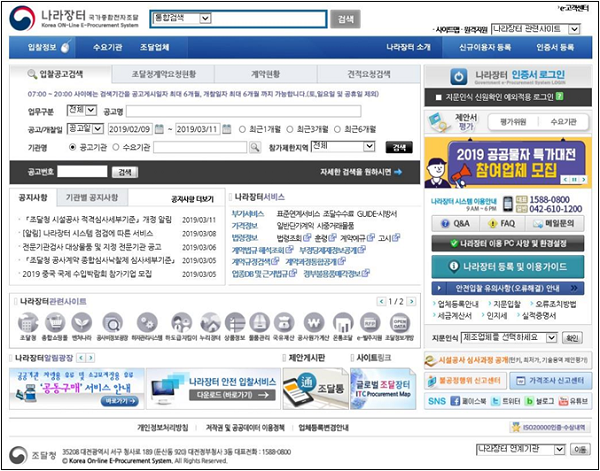Open the 공사원가계산 won-symbol icon

click(314, 323)
